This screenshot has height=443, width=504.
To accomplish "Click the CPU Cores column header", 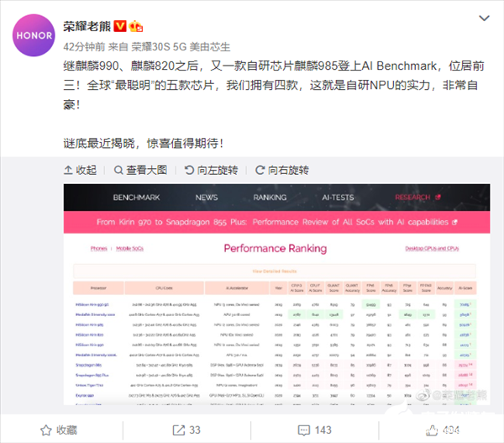I will click(165, 288).
